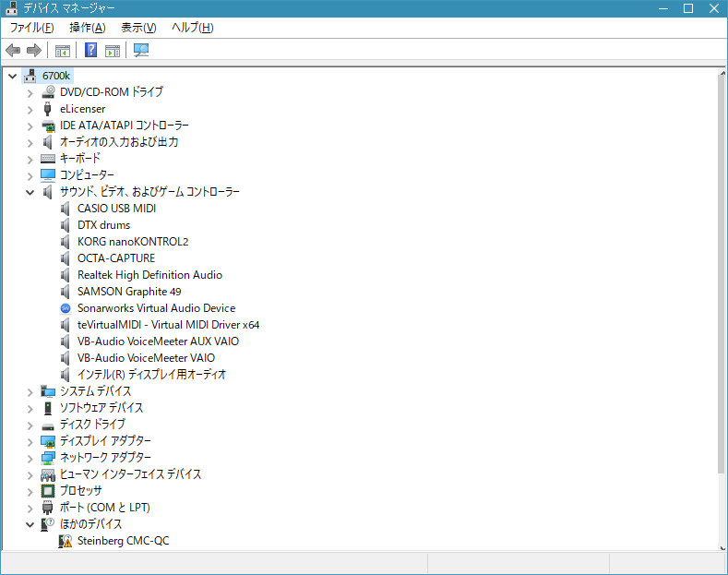Open the blue Help toolbar icon
Screen dimensions: 728x575
click(91, 50)
